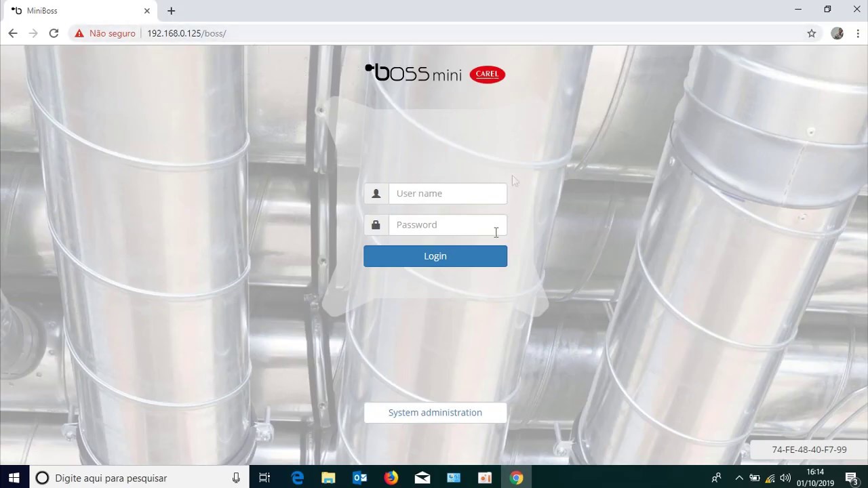
Task: Open Task View from the taskbar
Action: click(264, 478)
